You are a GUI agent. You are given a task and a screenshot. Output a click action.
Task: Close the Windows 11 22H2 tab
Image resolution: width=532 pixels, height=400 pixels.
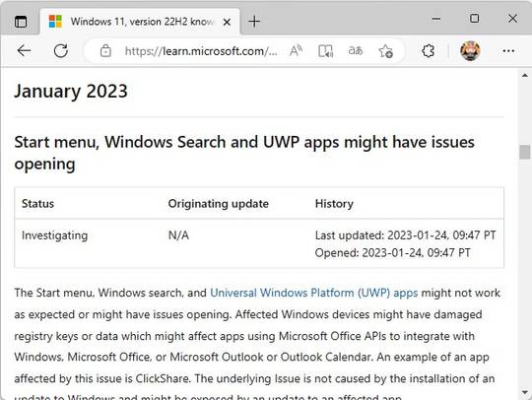click(227, 22)
